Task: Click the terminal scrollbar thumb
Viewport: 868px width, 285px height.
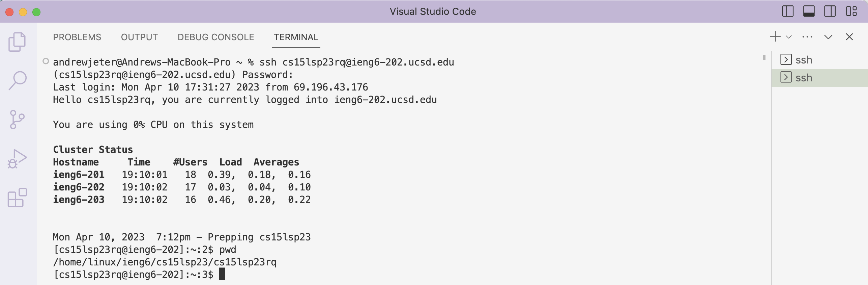Action: 764,58
